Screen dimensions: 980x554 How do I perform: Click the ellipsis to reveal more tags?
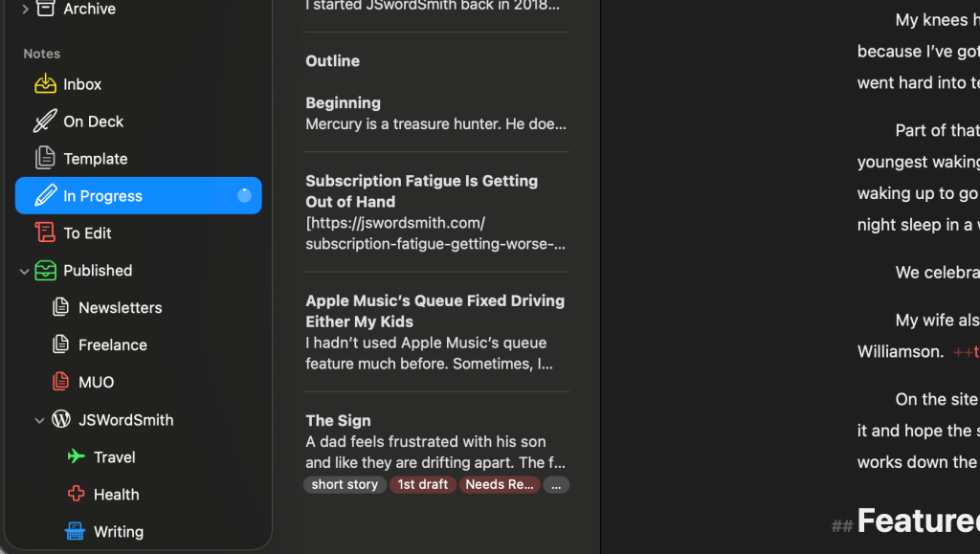[x=556, y=484]
